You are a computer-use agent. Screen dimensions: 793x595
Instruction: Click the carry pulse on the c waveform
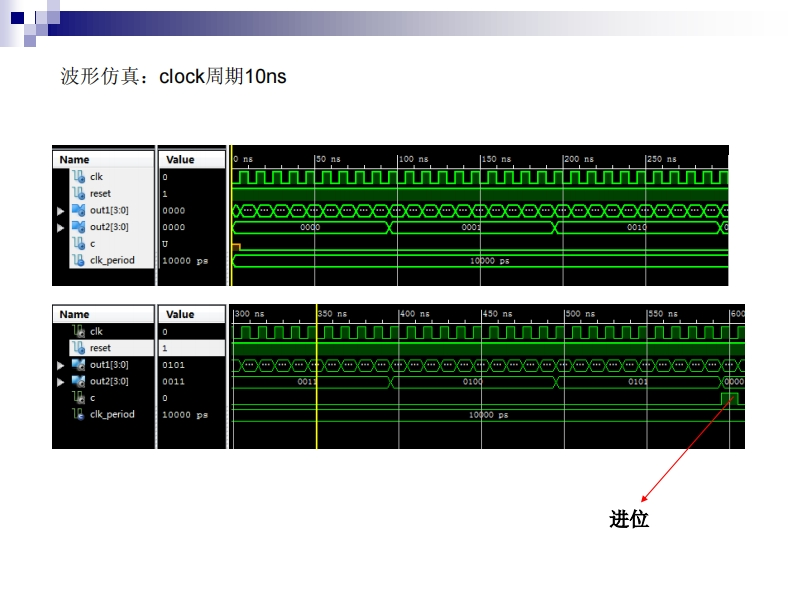(x=729, y=398)
